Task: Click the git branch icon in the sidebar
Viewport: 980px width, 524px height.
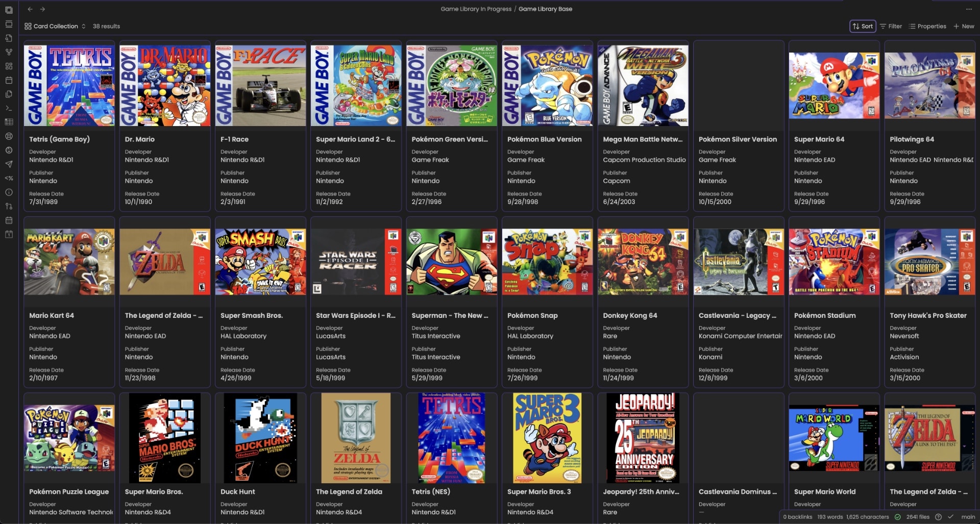Action: [x=8, y=207]
